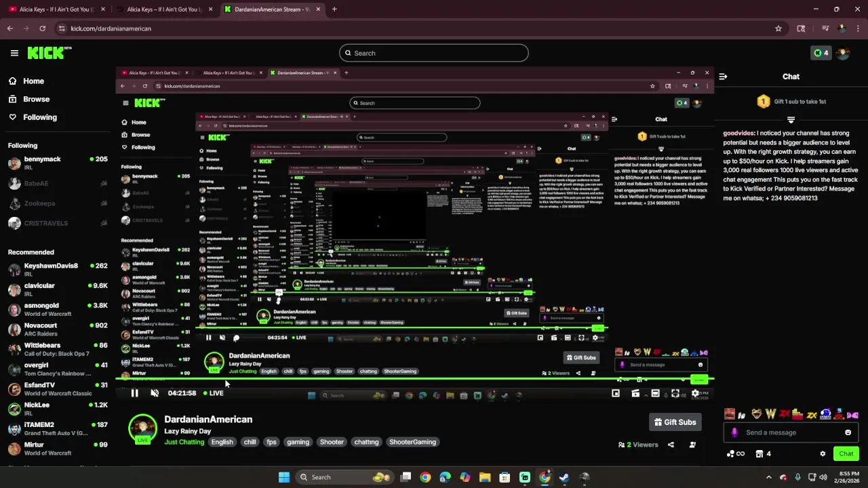Screen dimensions: 868x488
Task: Open iTAMEM2 channel
Action: pyautogui.click(x=58, y=428)
